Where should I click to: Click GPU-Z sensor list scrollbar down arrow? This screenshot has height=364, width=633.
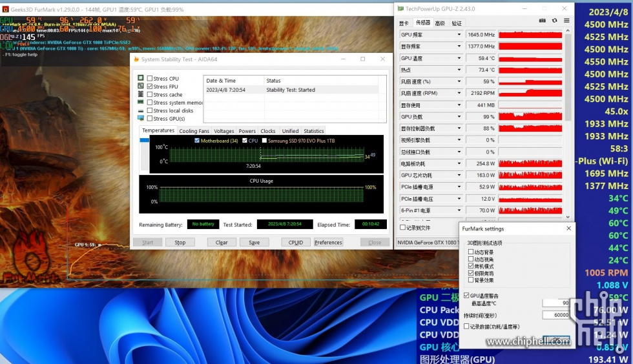[568, 217]
